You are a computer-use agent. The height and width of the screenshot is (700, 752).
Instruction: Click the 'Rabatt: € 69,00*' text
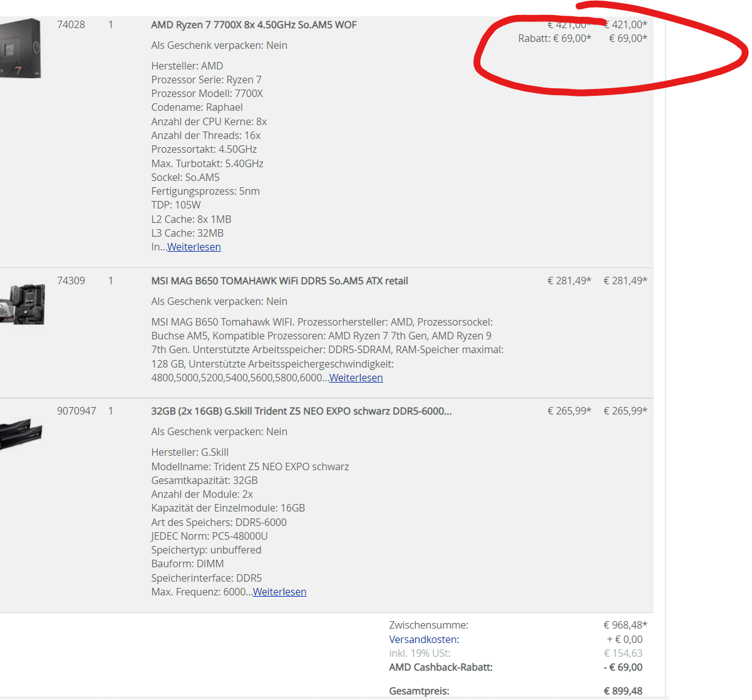click(x=555, y=38)
